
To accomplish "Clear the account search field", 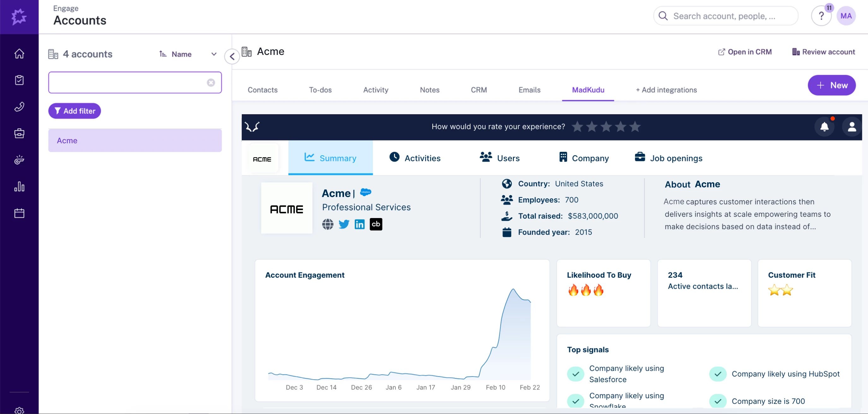I will click(x=211, y=83).
